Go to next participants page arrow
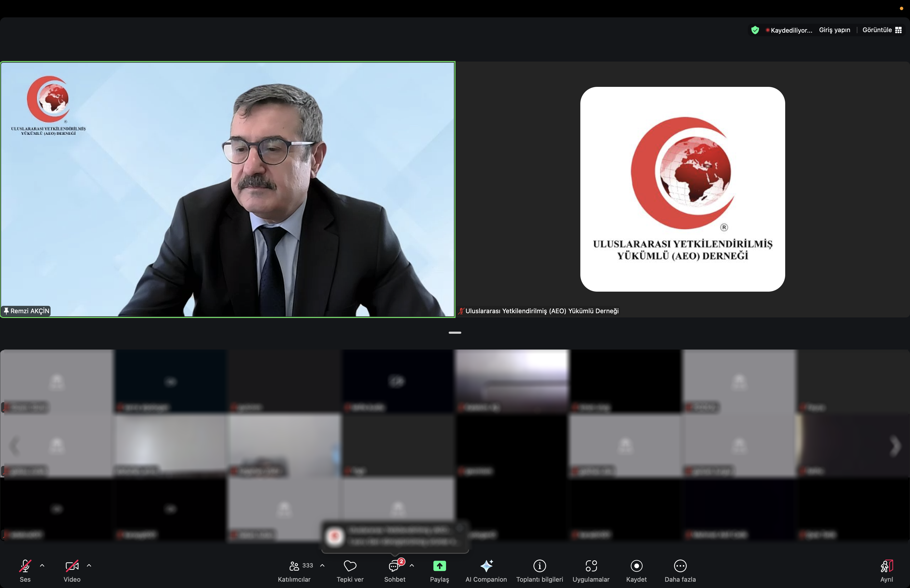The image size is (910, 588). (x=895, y=446)
